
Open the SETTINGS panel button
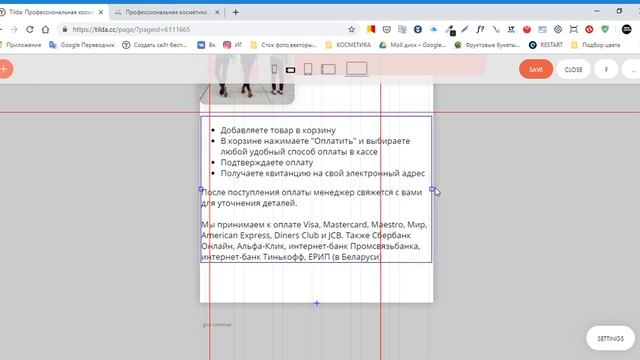click(610, 338)
